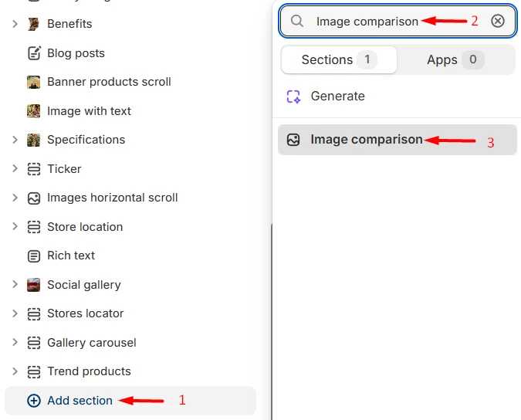
Task: Select the Banner products scroll section
Action: point(109,82)
